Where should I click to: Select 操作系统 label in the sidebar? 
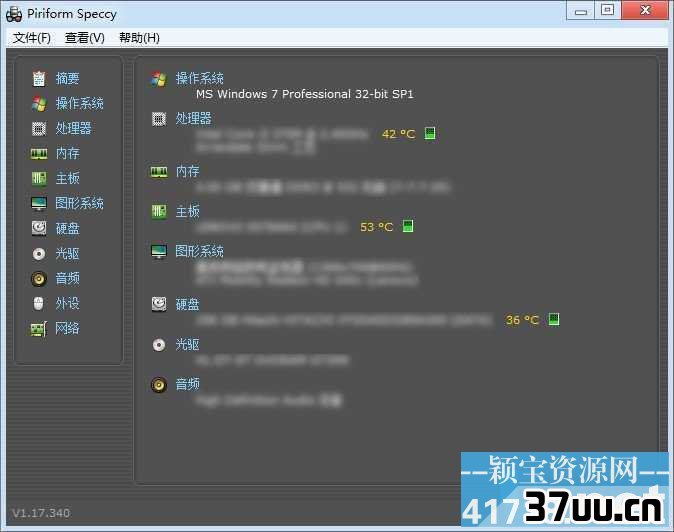click(80, 104)
